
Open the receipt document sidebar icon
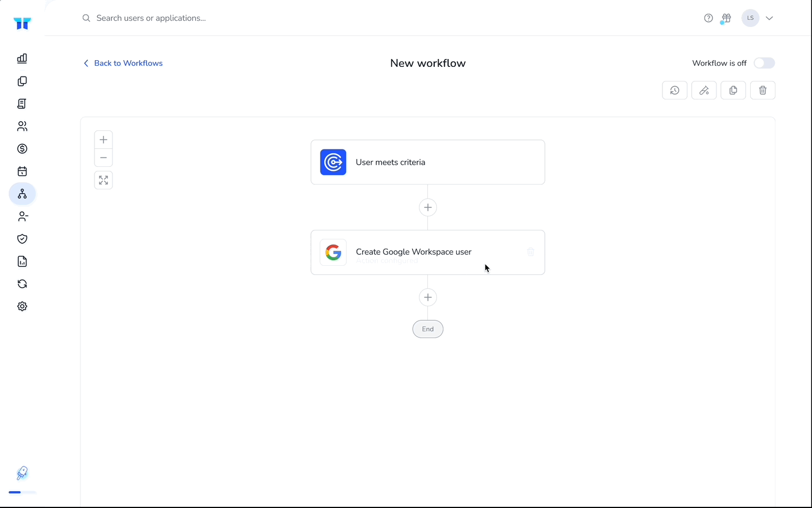click(22, 104)
